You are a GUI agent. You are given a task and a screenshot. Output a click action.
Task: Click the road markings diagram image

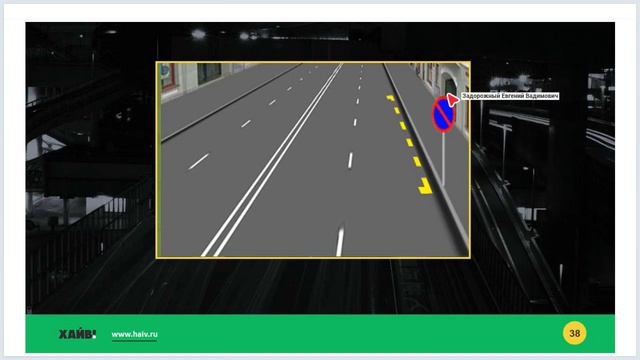[313, 160]
